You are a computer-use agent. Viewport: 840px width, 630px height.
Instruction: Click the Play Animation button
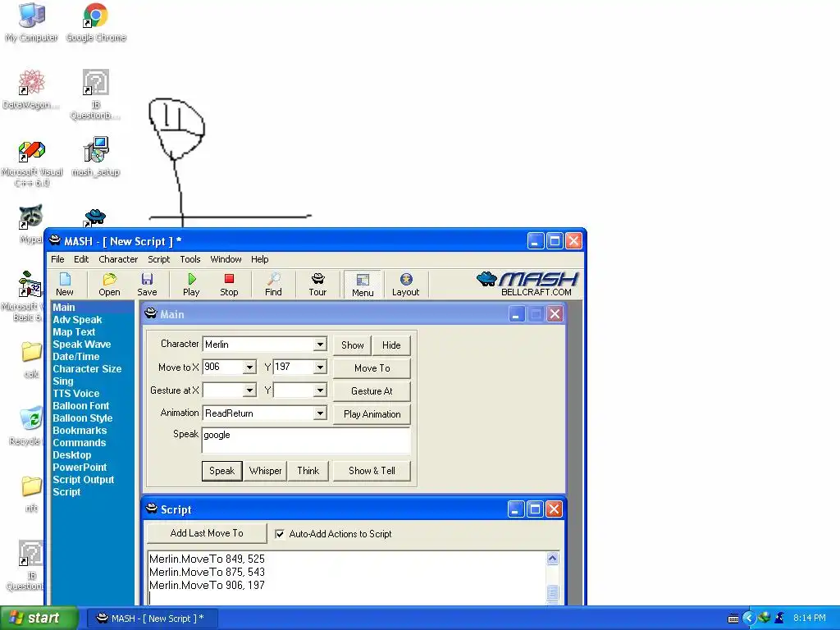click(x=372, y=414)
